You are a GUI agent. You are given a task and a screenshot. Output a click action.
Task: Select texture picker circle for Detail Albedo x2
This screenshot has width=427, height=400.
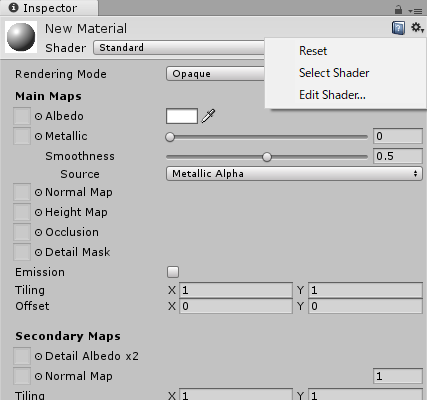click(x=38, y=356)
